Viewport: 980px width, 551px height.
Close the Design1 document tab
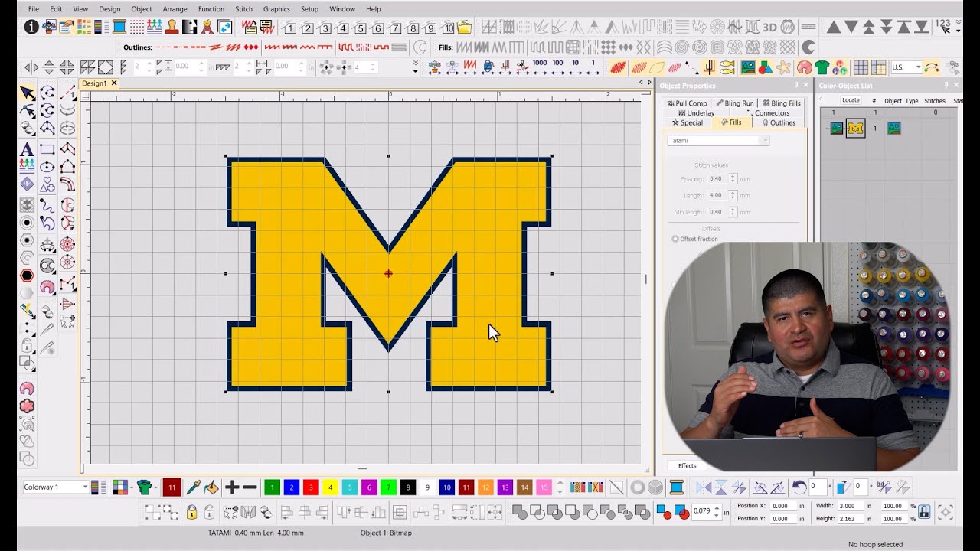coord(114,83)
